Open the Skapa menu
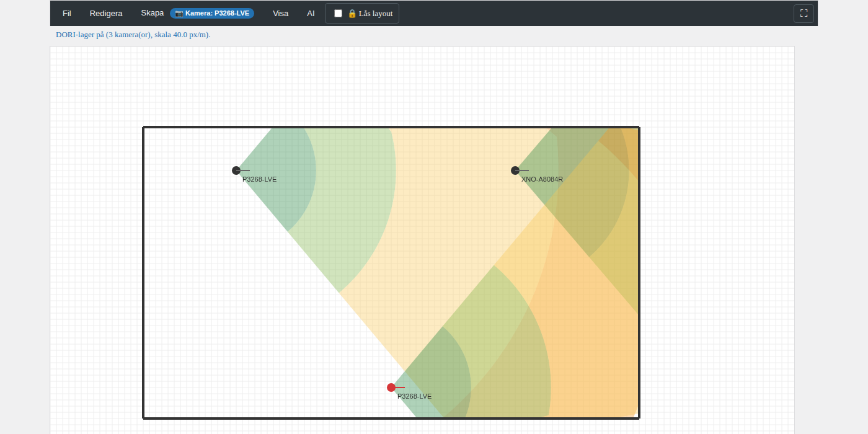The image size is (868, 434). (x=152, y=13)
